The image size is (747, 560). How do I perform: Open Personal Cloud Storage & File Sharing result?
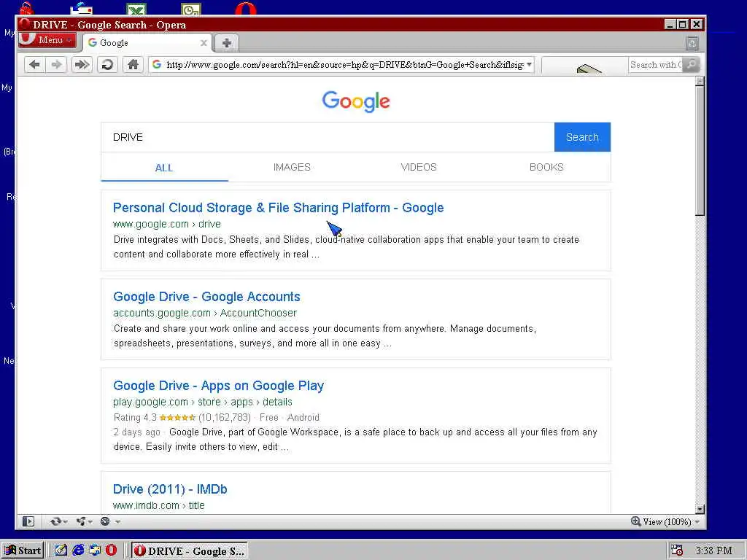pyautogui.click(x=278, y=208)
